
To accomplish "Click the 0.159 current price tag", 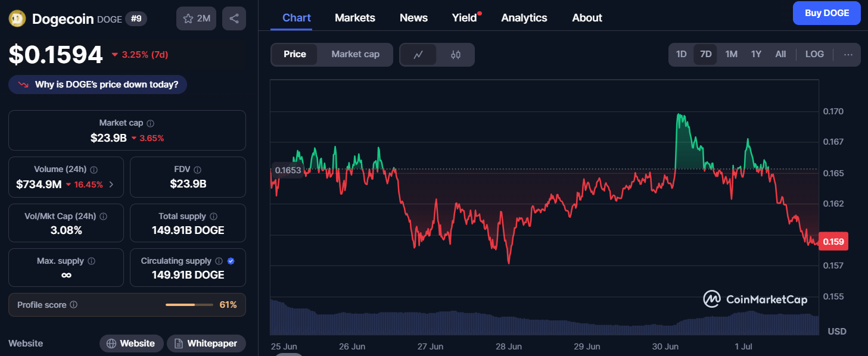I will (x=833, y=242).
